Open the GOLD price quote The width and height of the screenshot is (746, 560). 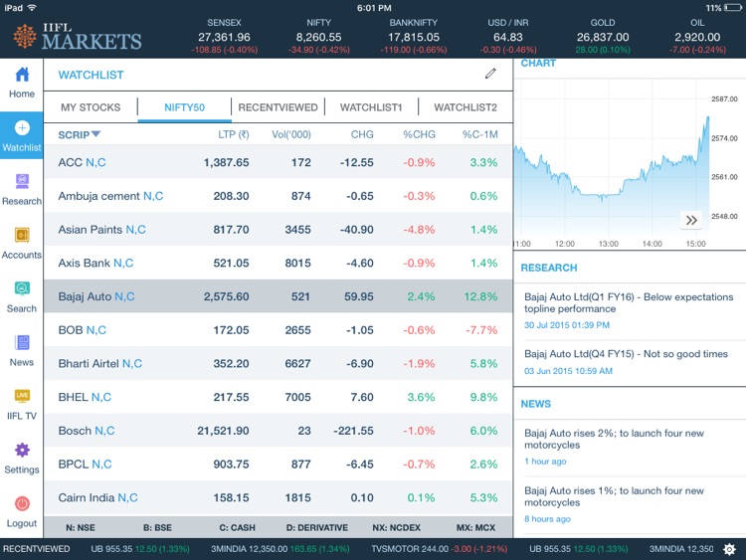603,36
